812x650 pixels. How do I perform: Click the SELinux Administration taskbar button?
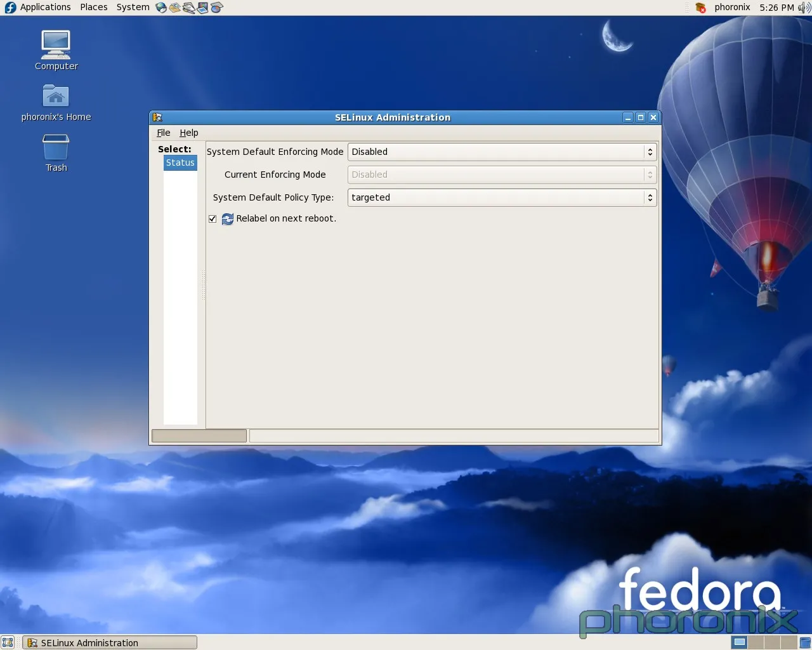click(x=110, y=642)
